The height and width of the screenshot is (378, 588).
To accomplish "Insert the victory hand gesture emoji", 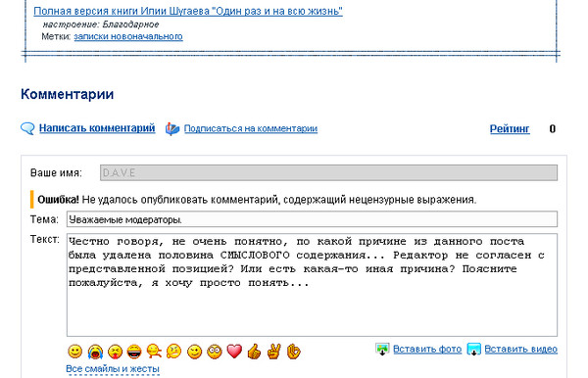I will click(x=273, y=352).
